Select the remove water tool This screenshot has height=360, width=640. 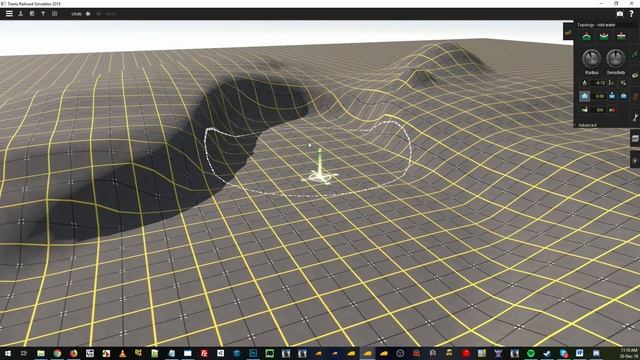(x=612, y=96)
